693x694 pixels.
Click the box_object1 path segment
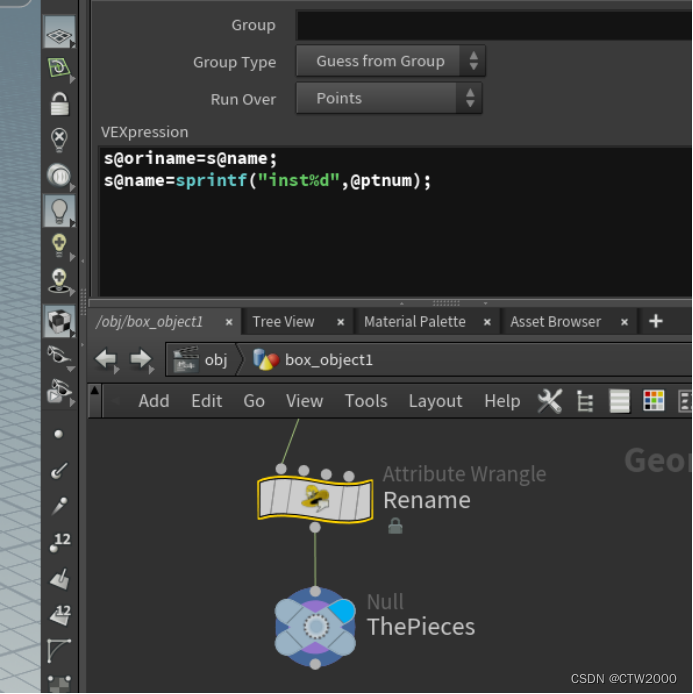pos(313,360)
